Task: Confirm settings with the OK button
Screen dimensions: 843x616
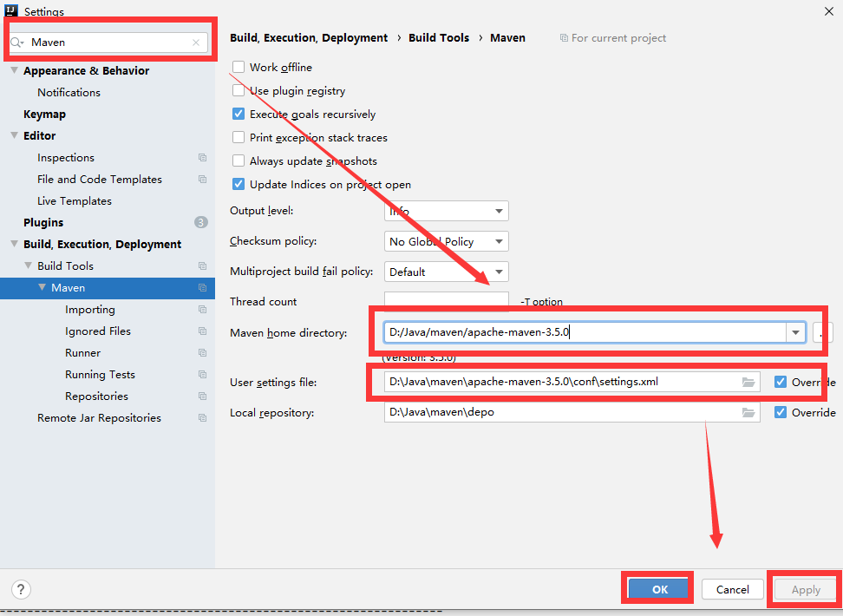Action: click(660, 590)
